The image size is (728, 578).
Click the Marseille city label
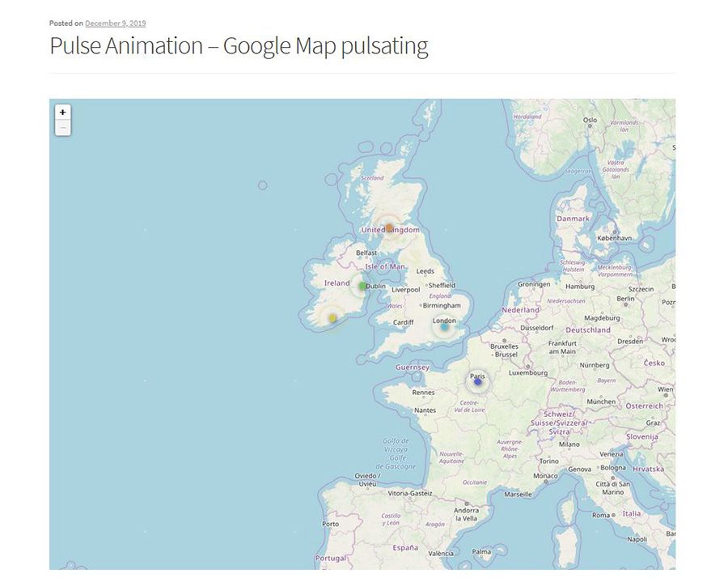tap(518, 495)
